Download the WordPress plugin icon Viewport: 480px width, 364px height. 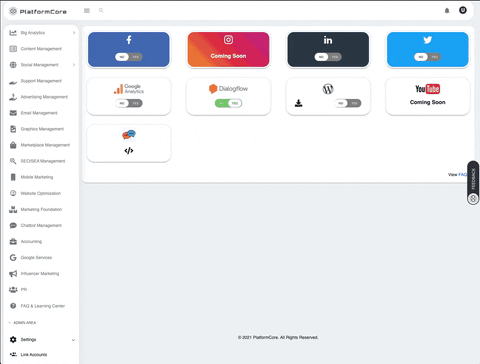point(299,103)
